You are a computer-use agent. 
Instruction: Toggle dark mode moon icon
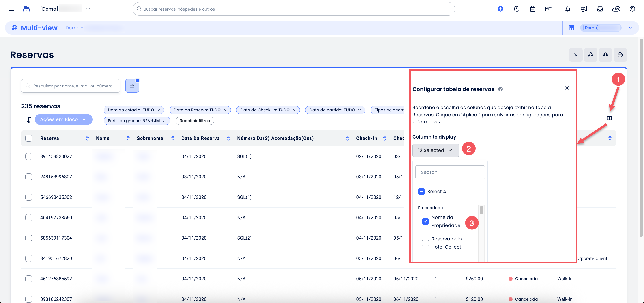517,9
